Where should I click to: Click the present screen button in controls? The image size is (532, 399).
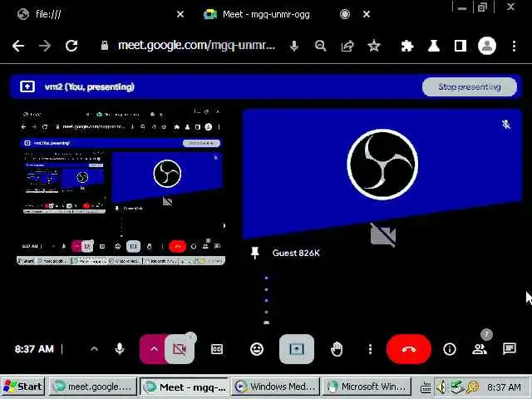(x=297, y=349)
